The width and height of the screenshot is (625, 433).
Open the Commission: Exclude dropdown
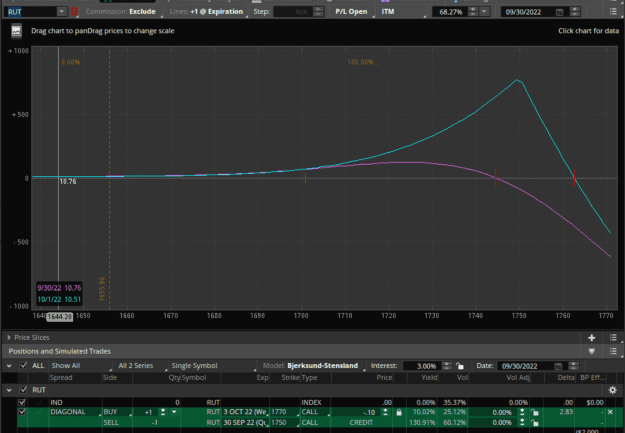coord(124,12)
